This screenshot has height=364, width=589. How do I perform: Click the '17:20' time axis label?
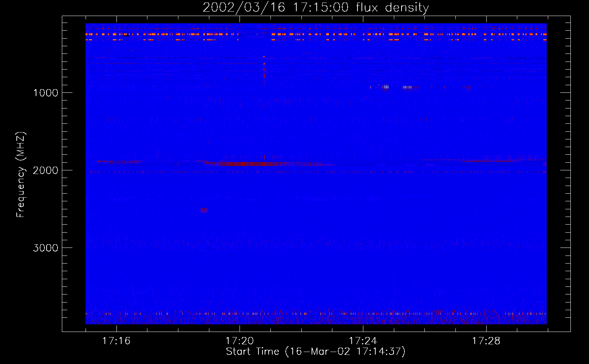(240, 341)
